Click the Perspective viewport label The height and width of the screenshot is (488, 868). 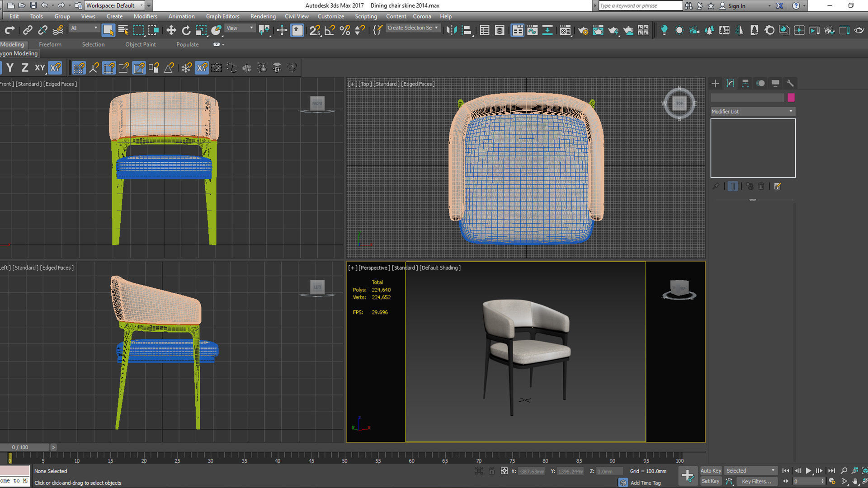[x=374, y=267]
